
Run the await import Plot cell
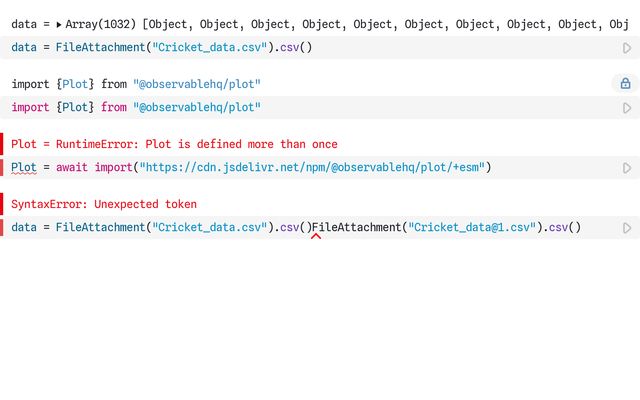tap(627, 168)
